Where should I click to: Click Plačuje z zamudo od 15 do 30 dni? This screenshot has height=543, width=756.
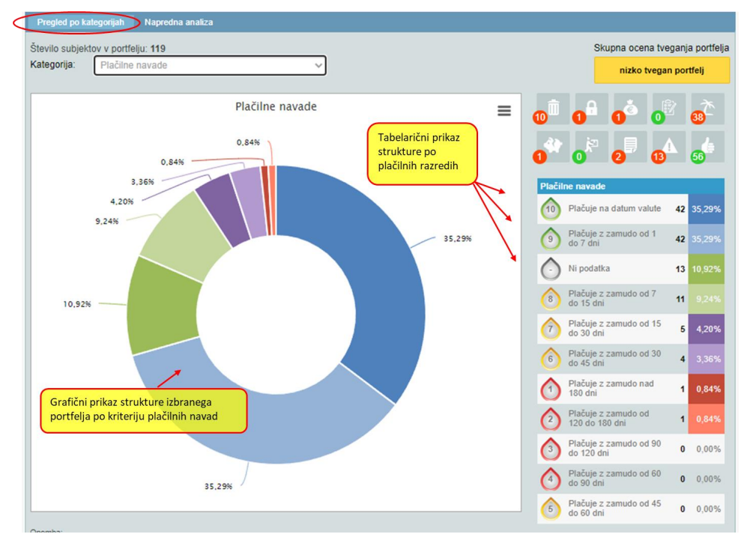(x=614, y=329)
